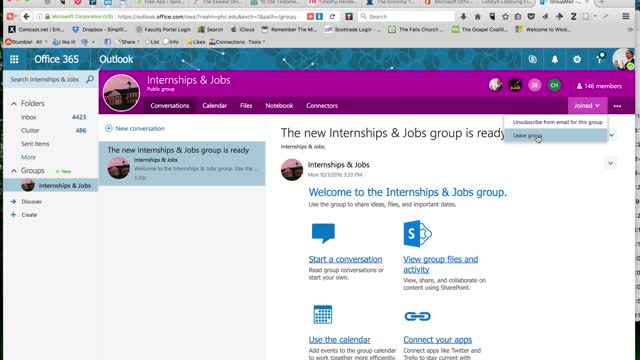
Task: Click the Start a conversation speech bubble icon
Action: pyautogui.click(x=323, y=233)
